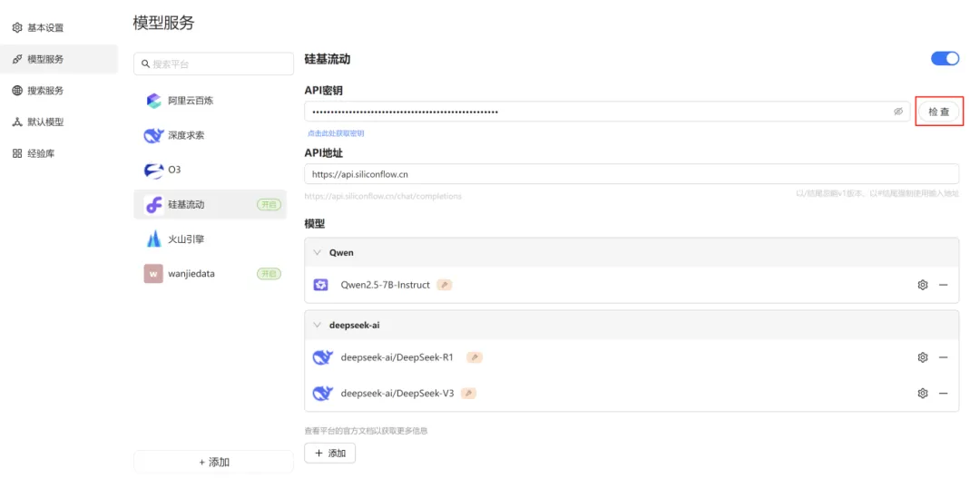Click the 阿里云百炼 provider logo

(x=153, y=100)
